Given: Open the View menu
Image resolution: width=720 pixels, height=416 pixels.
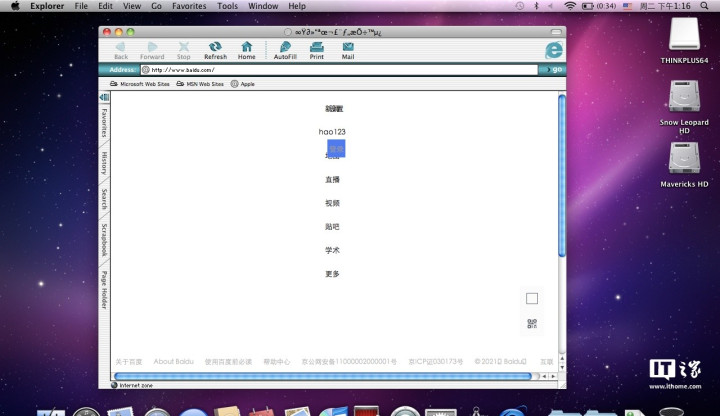Looking at the screenshot, I should pyautogui.click(x=132, y=6).
